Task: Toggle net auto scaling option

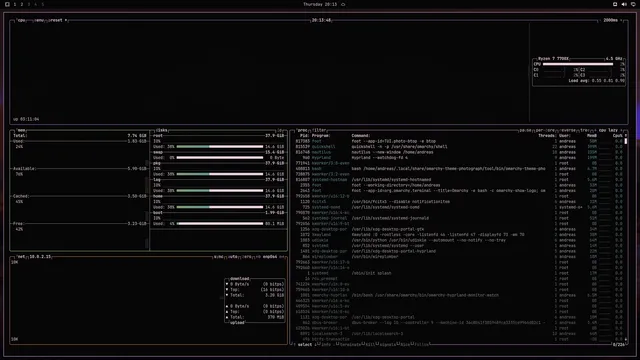Action: tap(233, 257)
